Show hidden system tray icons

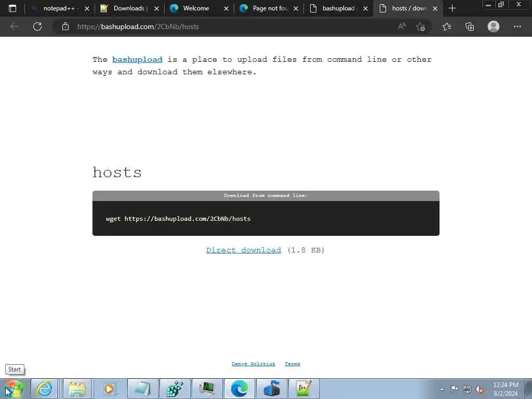tap(442, 389)
